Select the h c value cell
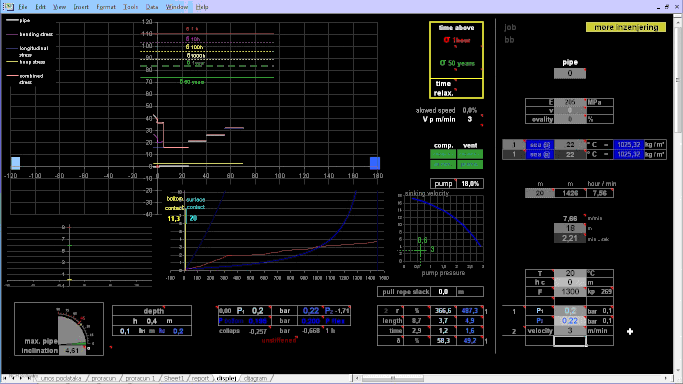The image size is (683, 384). pos(570,283)
